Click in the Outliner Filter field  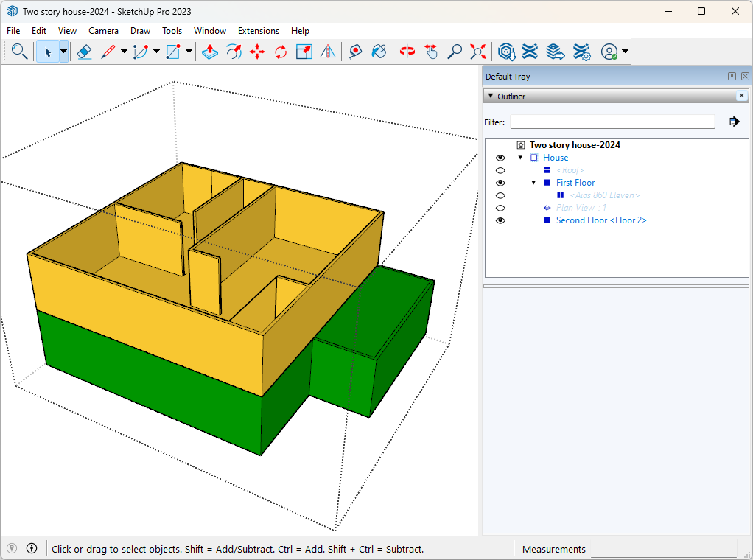pyautogui.click(x=612, y=122)
